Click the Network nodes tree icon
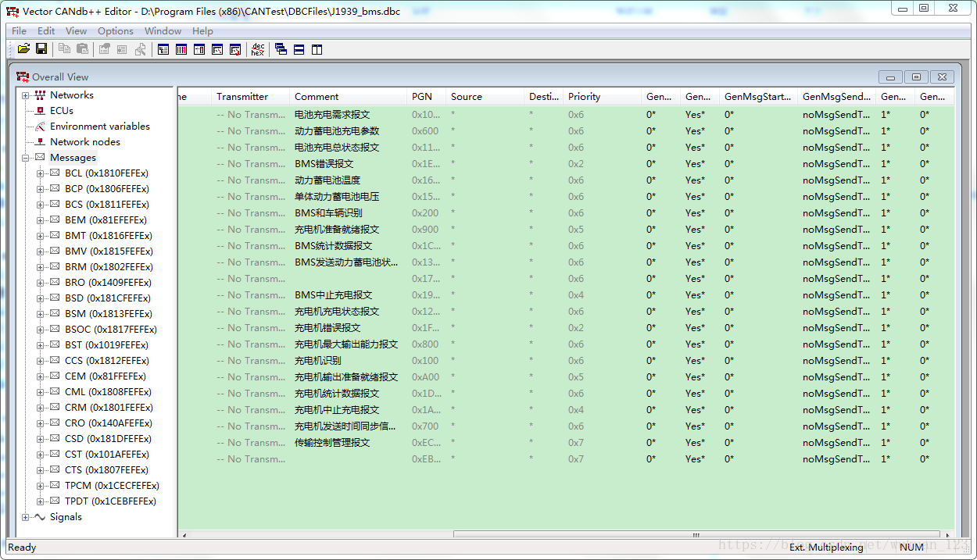Viewport: 977px width, 560px height. point(40,142)
